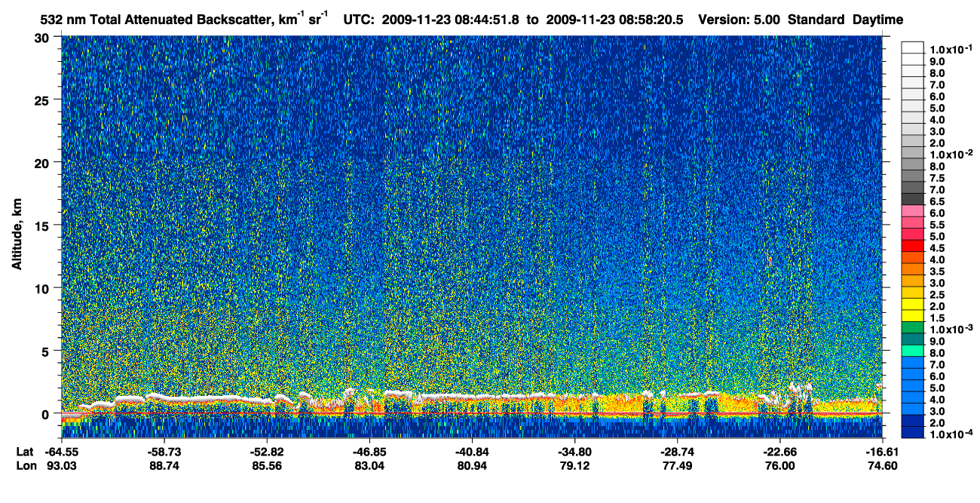This screenshot has height=503, width=980.
Task: Click the 'UTC:' label in the header
Action: pos(358,20)
